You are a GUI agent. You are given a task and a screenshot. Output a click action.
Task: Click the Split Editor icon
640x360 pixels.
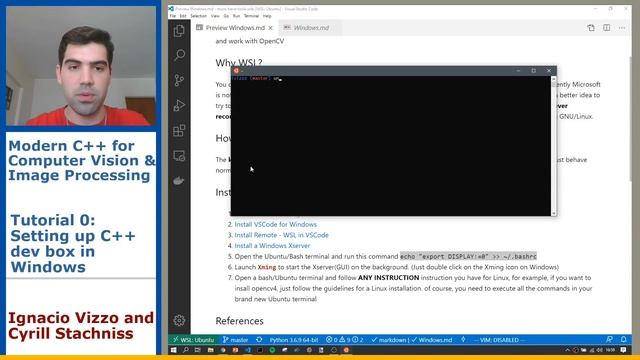607,28
